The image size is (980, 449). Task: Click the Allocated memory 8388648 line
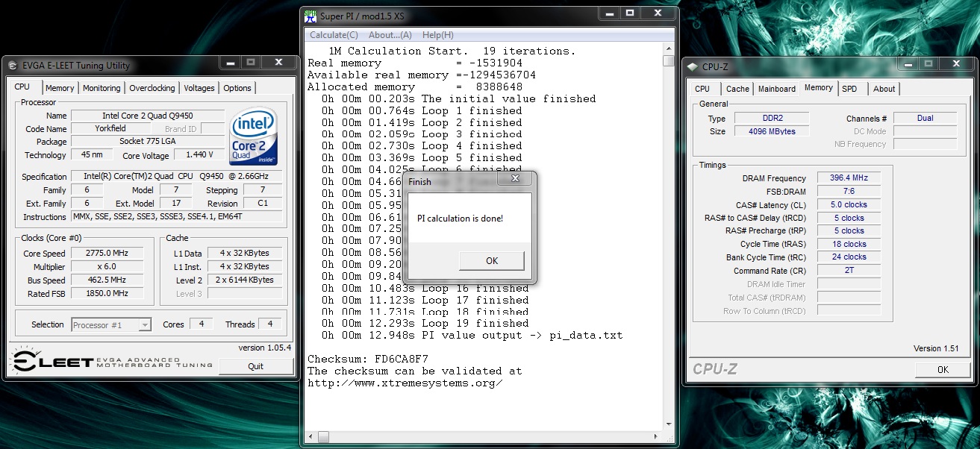[x=414, y=87]
